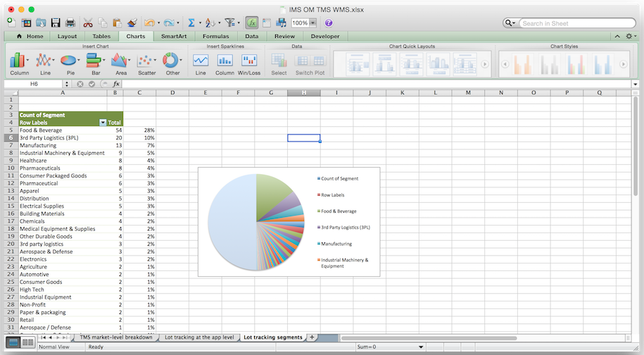Open the Formulas ribbon tab

[x=215, y=36]
